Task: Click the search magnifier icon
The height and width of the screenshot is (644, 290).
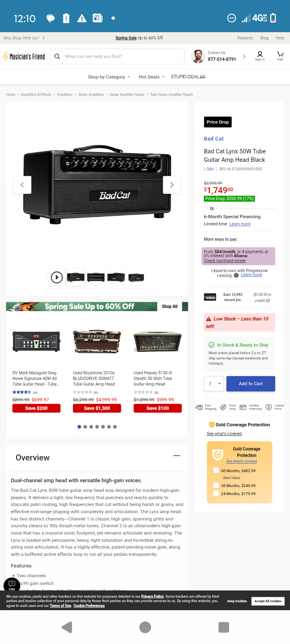Action: (57, 56)
